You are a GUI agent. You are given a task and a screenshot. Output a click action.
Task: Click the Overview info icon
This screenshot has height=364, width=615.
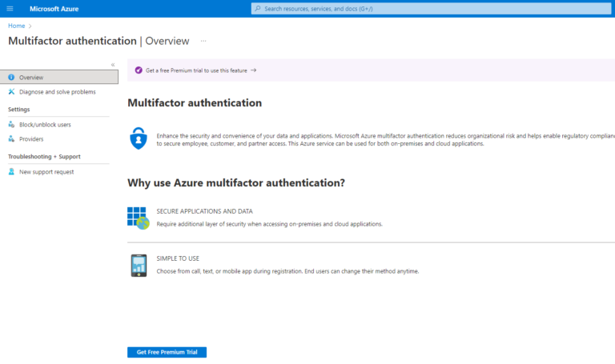pyautogui.click(x=11, y=77)
